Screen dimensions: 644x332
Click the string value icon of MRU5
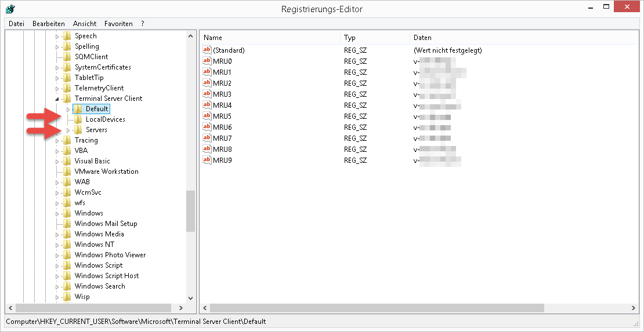pos(207,116)
